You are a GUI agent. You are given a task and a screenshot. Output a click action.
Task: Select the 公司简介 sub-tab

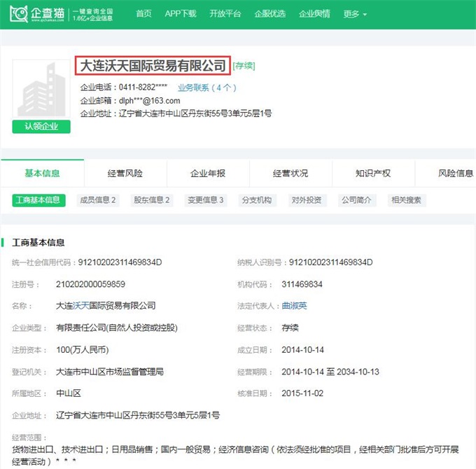pyautogui.click(x=357, y=200)
